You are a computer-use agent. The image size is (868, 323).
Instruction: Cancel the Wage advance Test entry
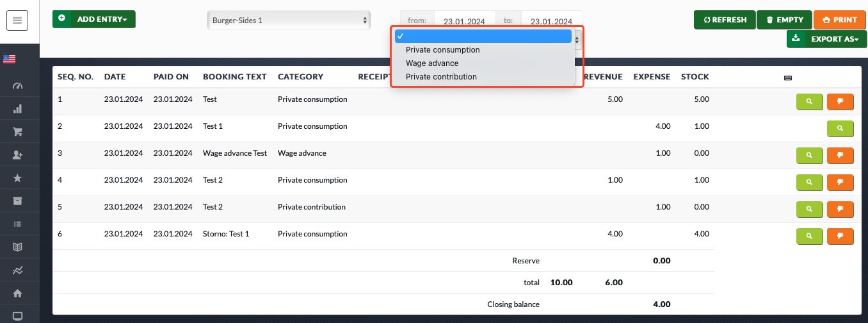point(840,155)
